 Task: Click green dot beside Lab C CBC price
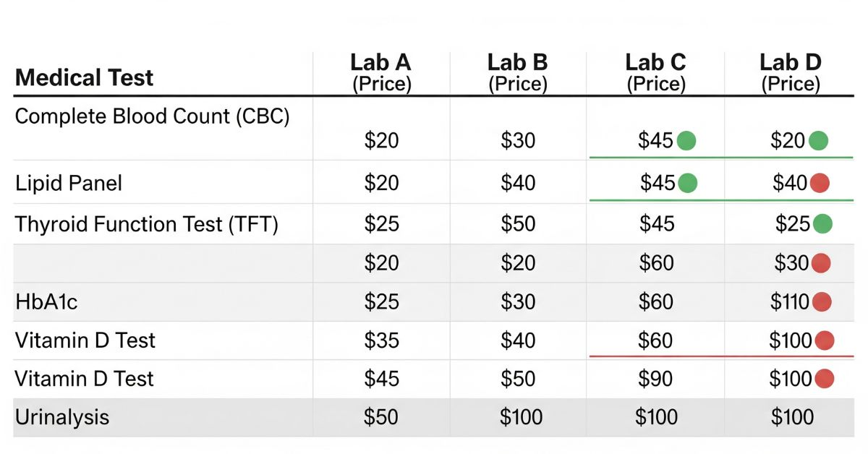click(x=686, y=140)
